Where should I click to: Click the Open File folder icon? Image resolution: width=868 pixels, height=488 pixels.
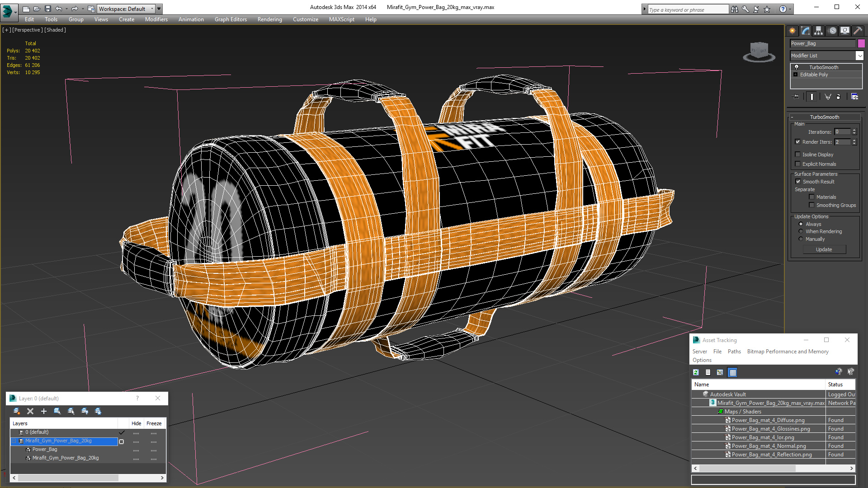tap(37, 9)
